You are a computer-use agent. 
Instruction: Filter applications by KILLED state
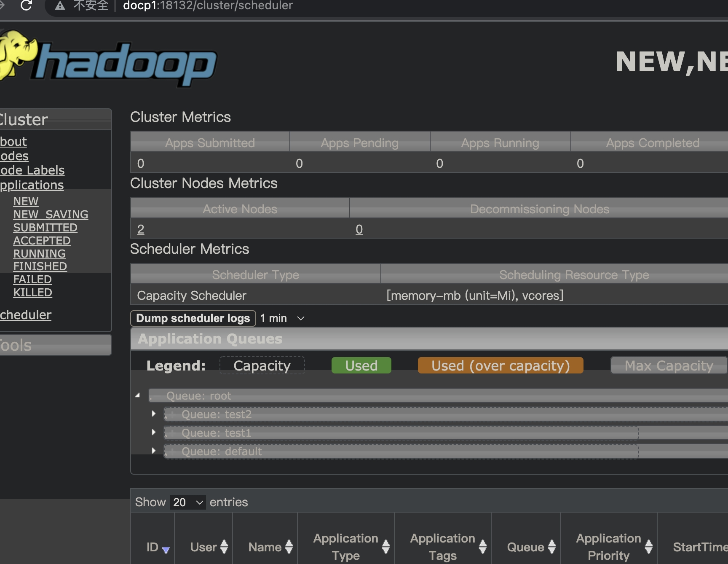click(32, 293)
